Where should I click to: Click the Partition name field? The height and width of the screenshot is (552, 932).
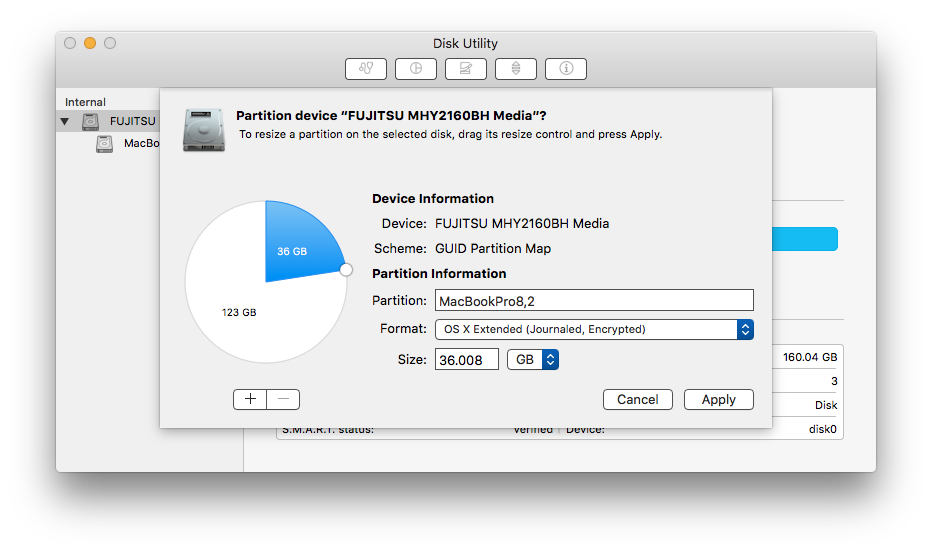point(594,301)
